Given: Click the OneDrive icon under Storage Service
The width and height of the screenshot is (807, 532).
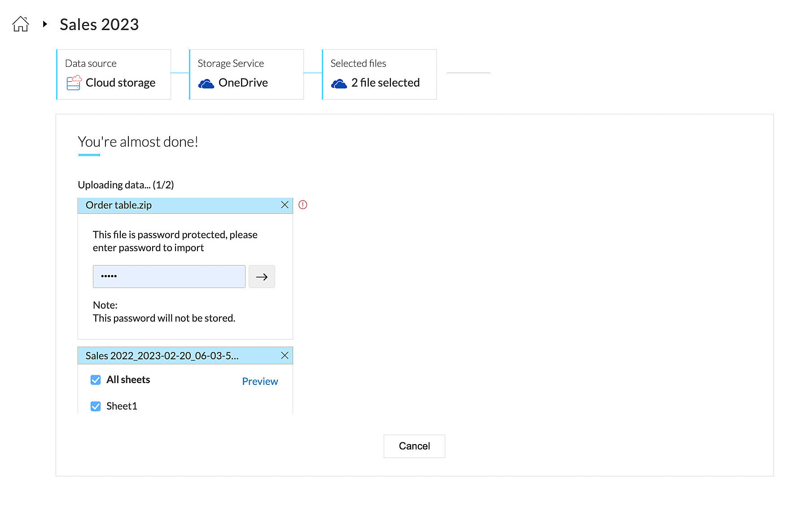Looking at the screenshot, I should pos(206,83).
